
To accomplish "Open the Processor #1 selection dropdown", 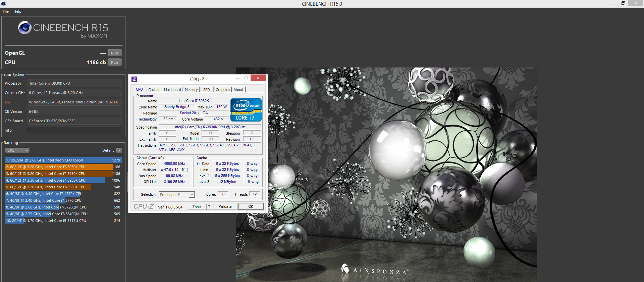I will pyautogui.click(x=177, y=195).
